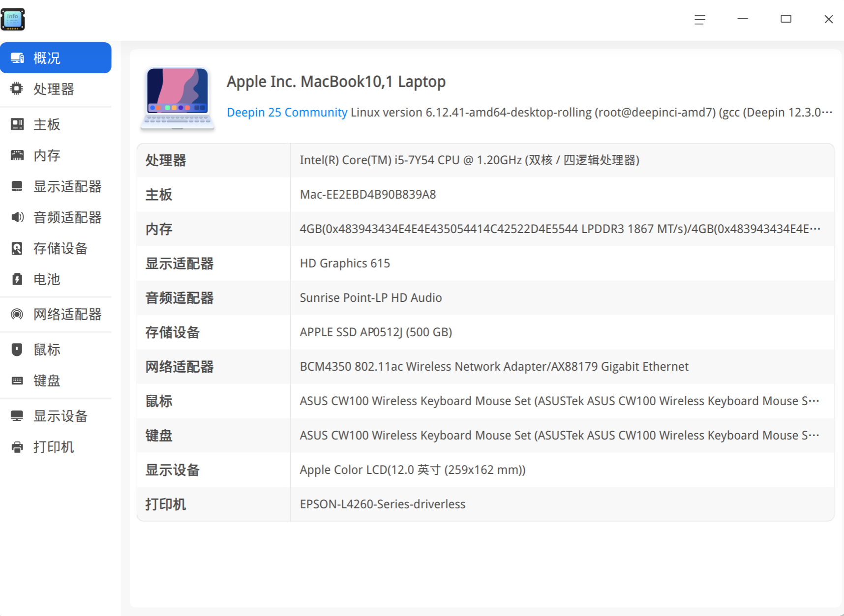Open the hamburger main menu in title bar

[699, 19]
